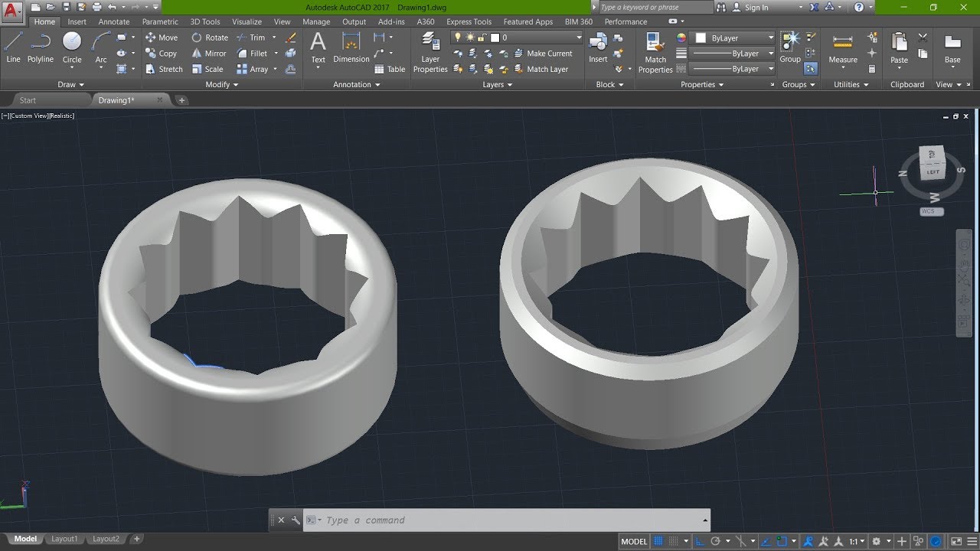
Task: Add a new drawing tab with plus
Action: pyautogui.click(x=181, y=100)
